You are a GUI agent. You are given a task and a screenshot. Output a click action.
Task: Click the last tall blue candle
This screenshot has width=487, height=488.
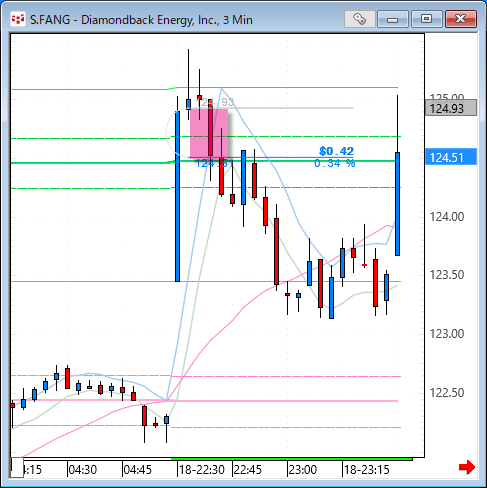[397, 204]
